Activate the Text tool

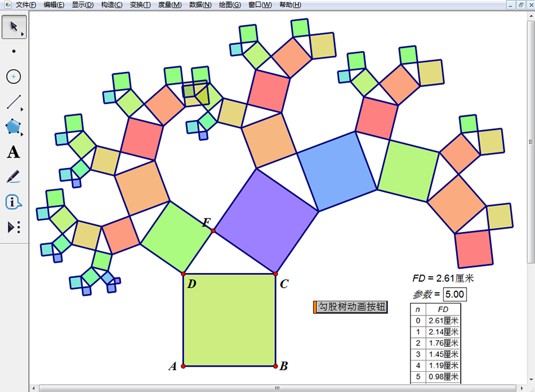tap(13, 152)
